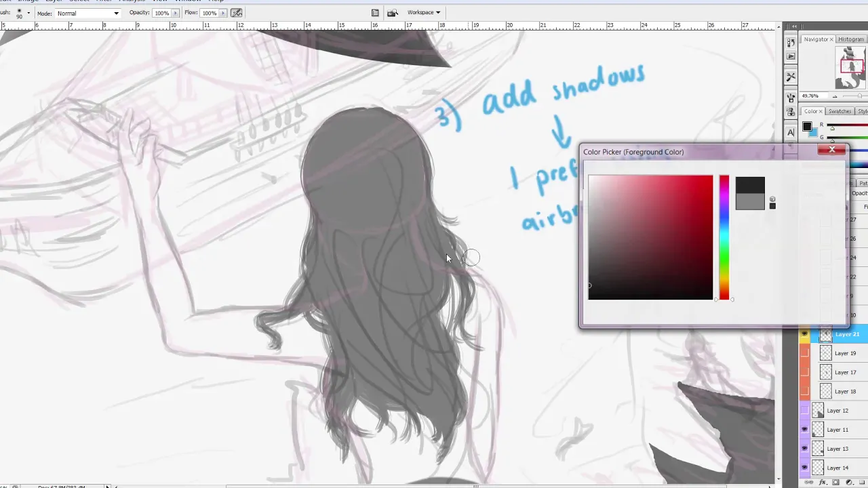Switch to the Navigator tab
The width and height of the screenshot is (868, 488).
point(816,39)
